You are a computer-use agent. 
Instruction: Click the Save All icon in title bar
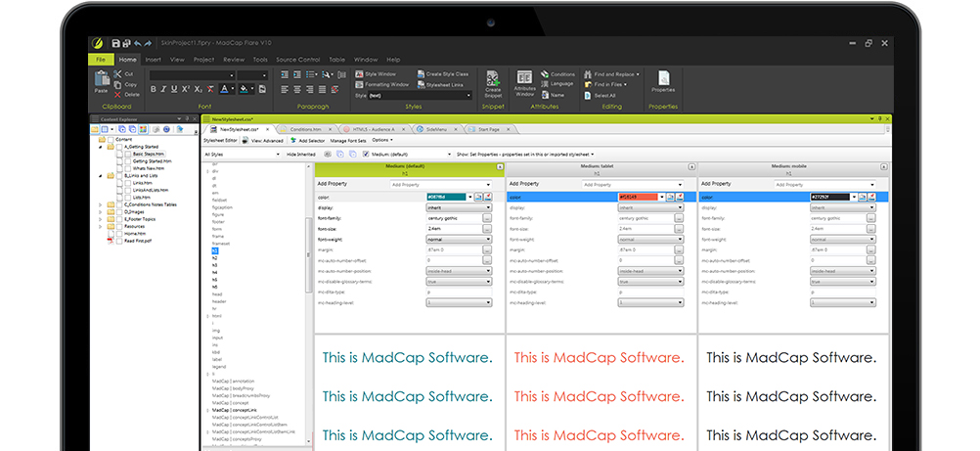[x=126, y=43]
